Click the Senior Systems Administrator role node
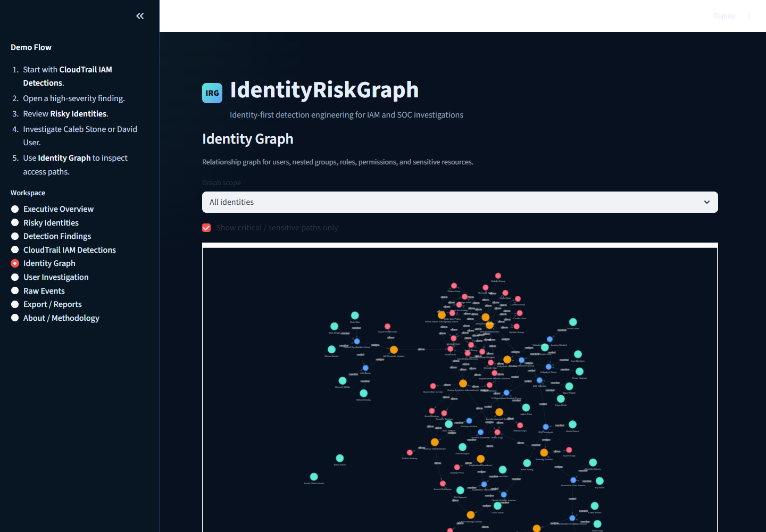The image size is (766, 532). pos(463,384)
